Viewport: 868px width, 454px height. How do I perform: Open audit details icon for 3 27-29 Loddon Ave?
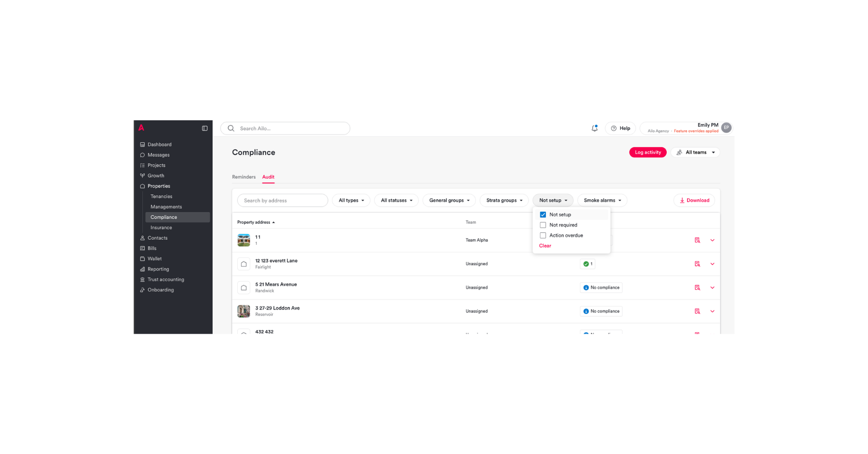click(x=698, y=311)
